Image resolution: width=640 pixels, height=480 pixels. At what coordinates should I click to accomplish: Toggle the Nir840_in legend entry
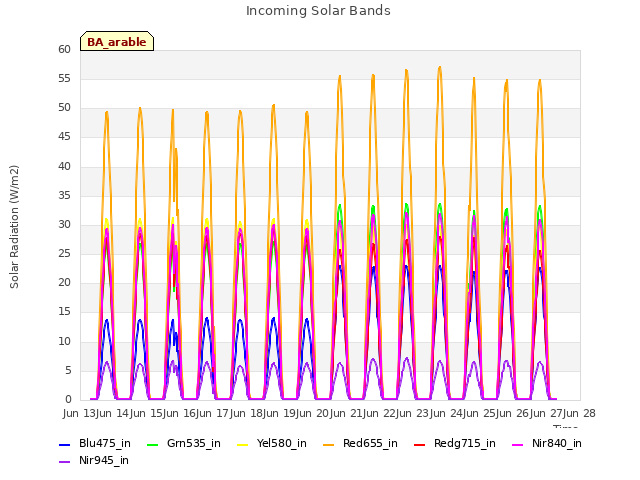click(547, 443)
